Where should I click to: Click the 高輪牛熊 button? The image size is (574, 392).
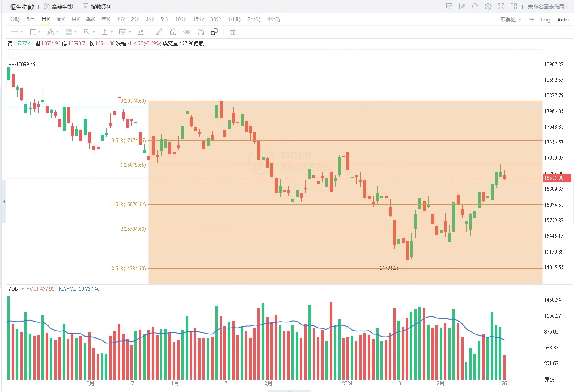click(58, 6)
